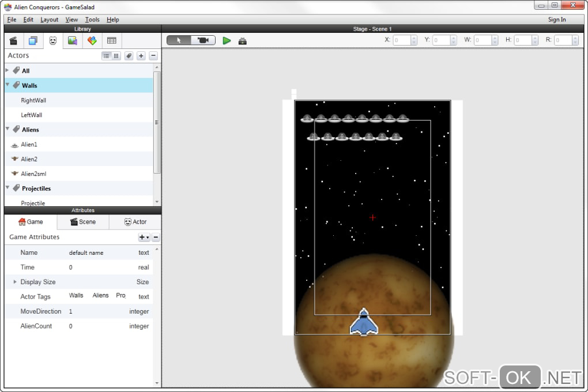This screenshot has width=588, height=392.
Task: Open the add game attribute dropdown
Action: 144,237
